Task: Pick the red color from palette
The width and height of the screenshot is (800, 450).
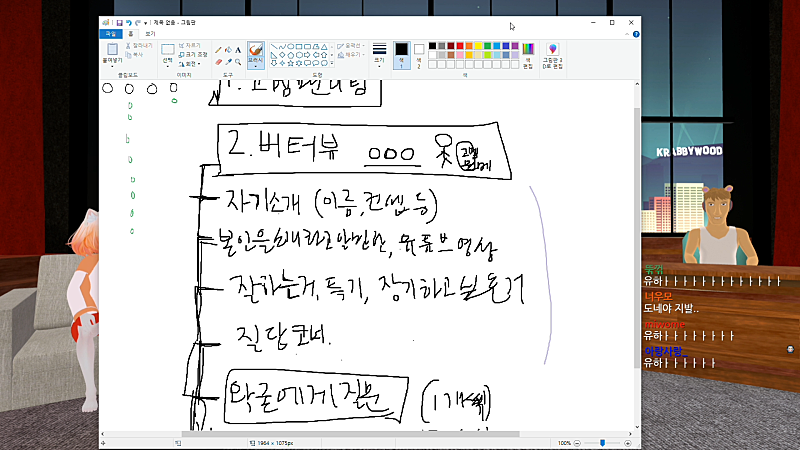Action: coord(460,46)
